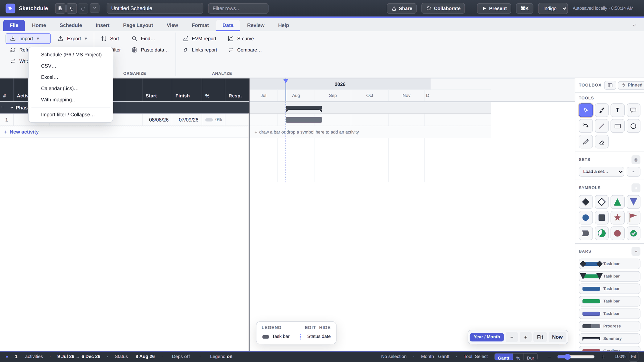Pick the blue circle symbol

tap(585, 218)
